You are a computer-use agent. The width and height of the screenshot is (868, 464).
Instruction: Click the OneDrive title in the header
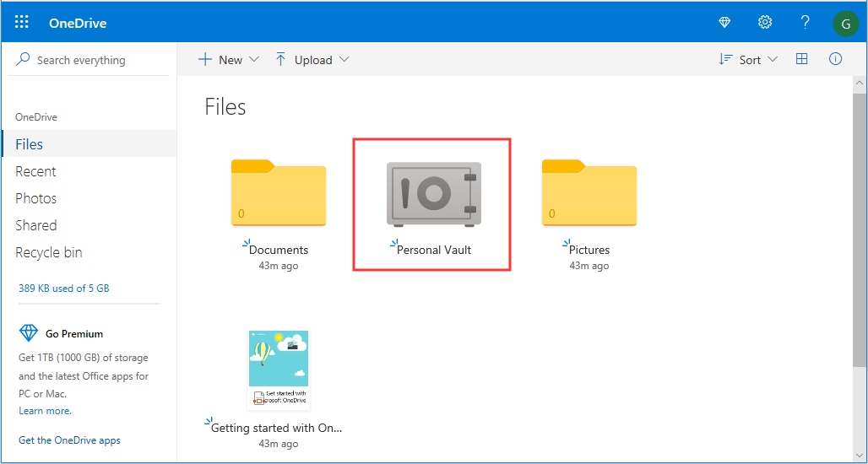[78, 24]
